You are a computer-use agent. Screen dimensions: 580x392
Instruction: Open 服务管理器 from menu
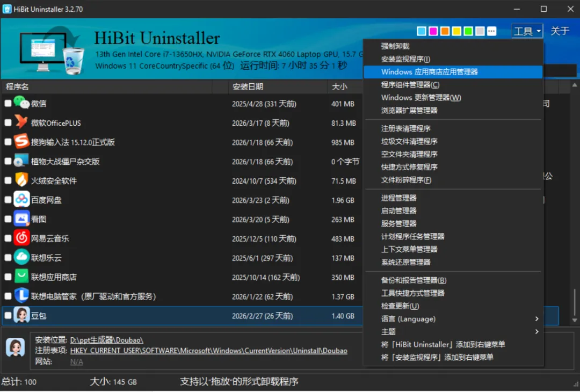[453, 224]
